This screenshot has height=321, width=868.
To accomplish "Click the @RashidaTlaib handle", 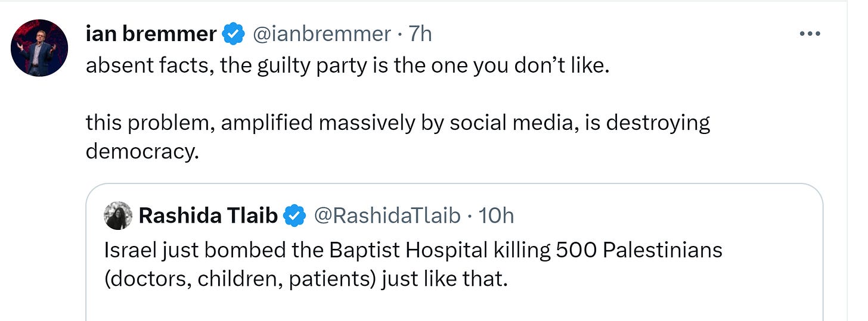I will coord(387,216).
